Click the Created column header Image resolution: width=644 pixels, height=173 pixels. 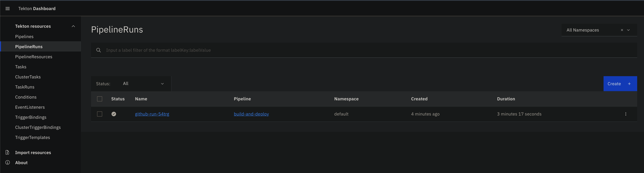[419, 99]
